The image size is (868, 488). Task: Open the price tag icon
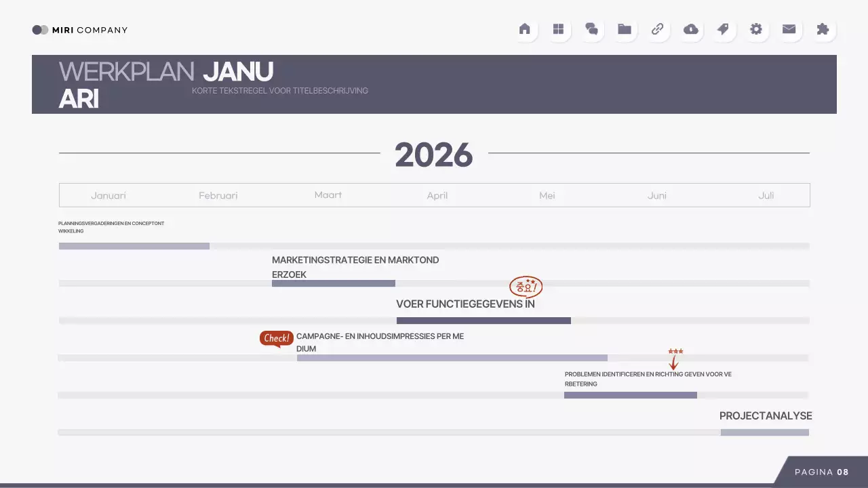(723, 29)
